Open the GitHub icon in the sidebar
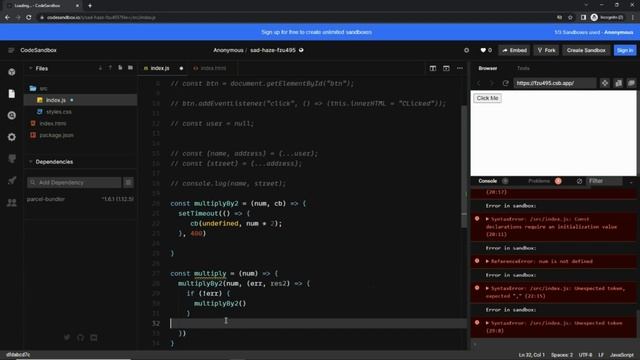The height and width of the screenshot is (360, 640). [12, 159]
